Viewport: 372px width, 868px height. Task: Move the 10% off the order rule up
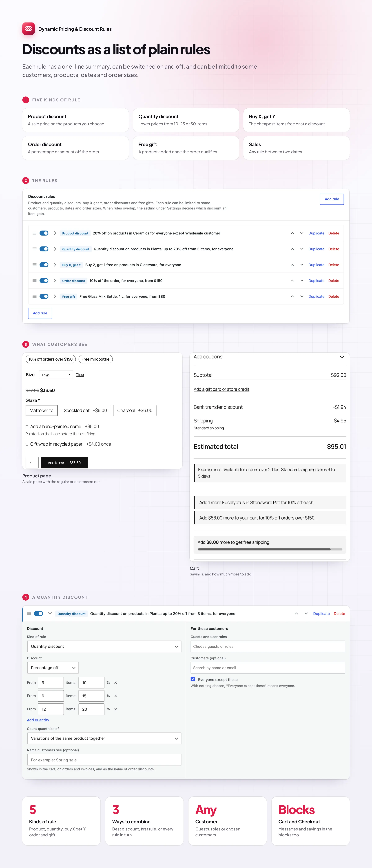(292, 281)
